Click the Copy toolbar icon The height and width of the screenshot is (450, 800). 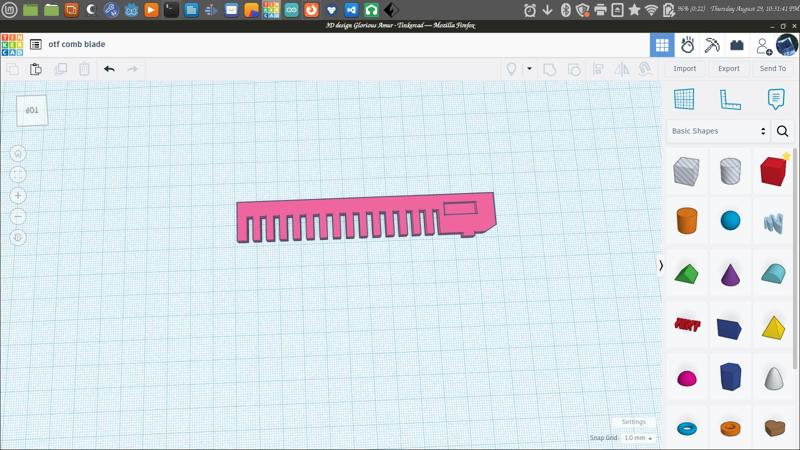pyautogui.click(x=13, y=69)
